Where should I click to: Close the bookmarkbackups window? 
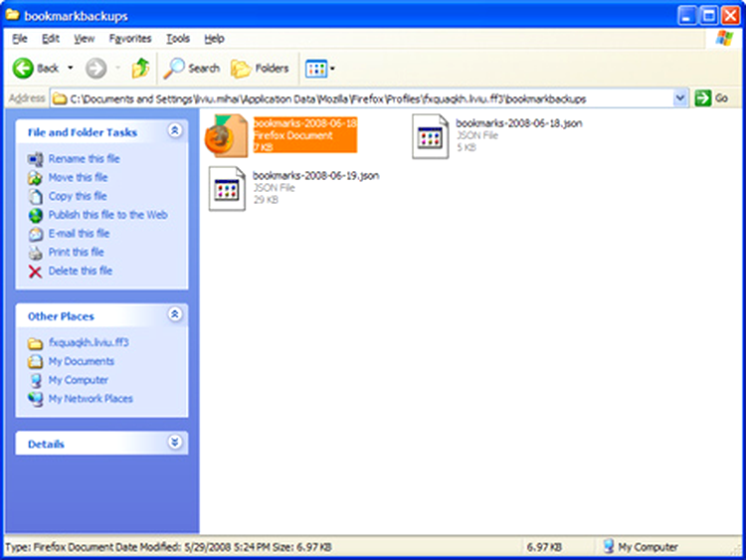coord(730,16)
